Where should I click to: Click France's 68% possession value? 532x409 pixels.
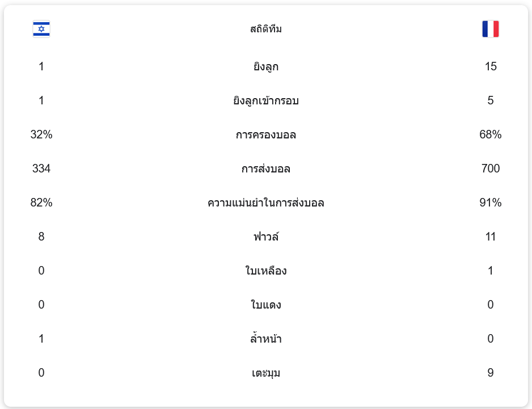click(x=490, y=135)
